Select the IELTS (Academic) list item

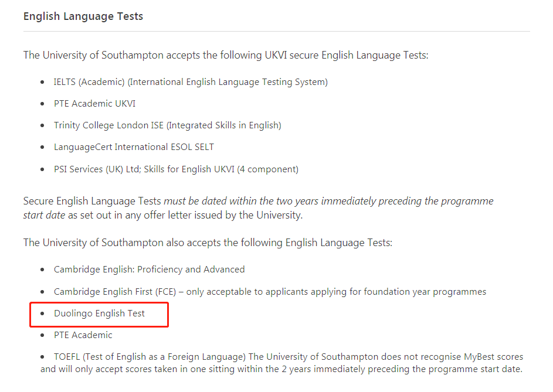[x=191, y=82]
